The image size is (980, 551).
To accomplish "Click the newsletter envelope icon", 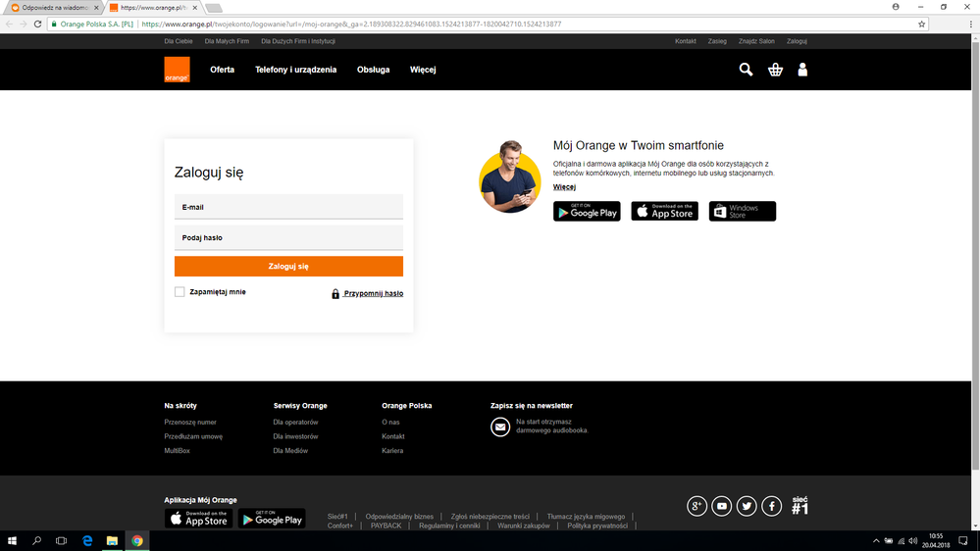I will tap(500, 426).
